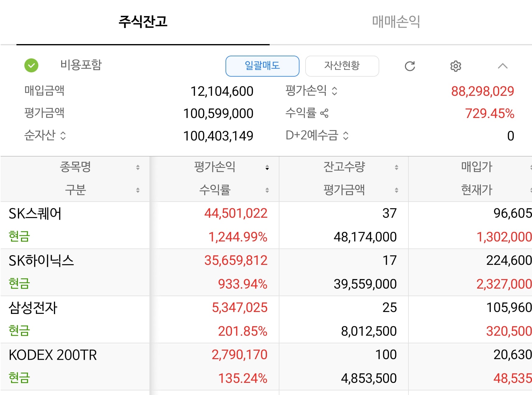The width and height of the screenshot is (532, 395).
Task: Select the KODEX 200TR row name
Action: [x=53, y=355]
